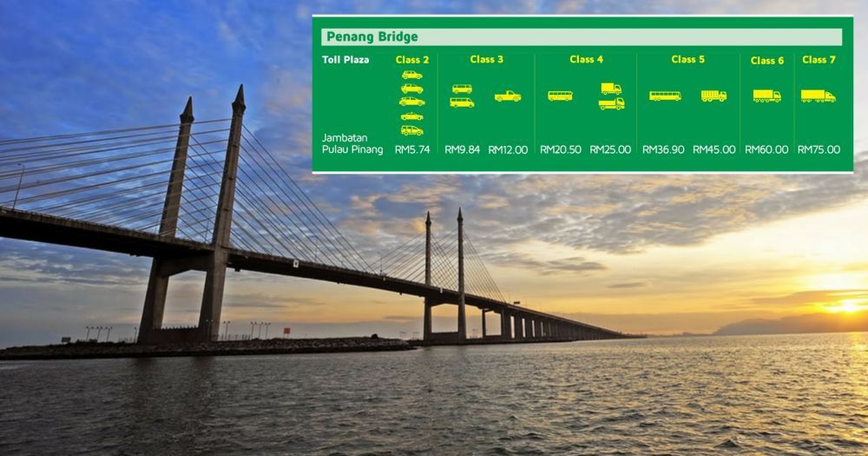
Task: Click the long coach bus icon under Class 5
Action: point(665,96)
